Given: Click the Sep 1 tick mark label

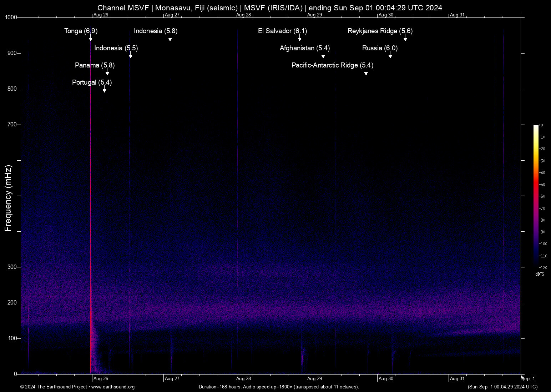Looking at the screenshot, I should point(528,379).
